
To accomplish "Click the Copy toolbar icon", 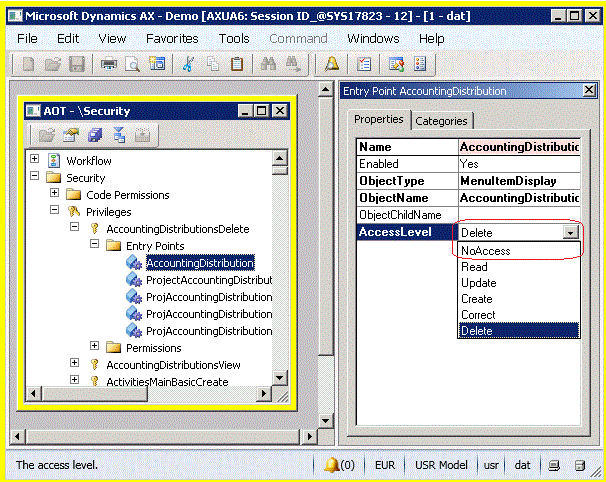I will (213, 64).
